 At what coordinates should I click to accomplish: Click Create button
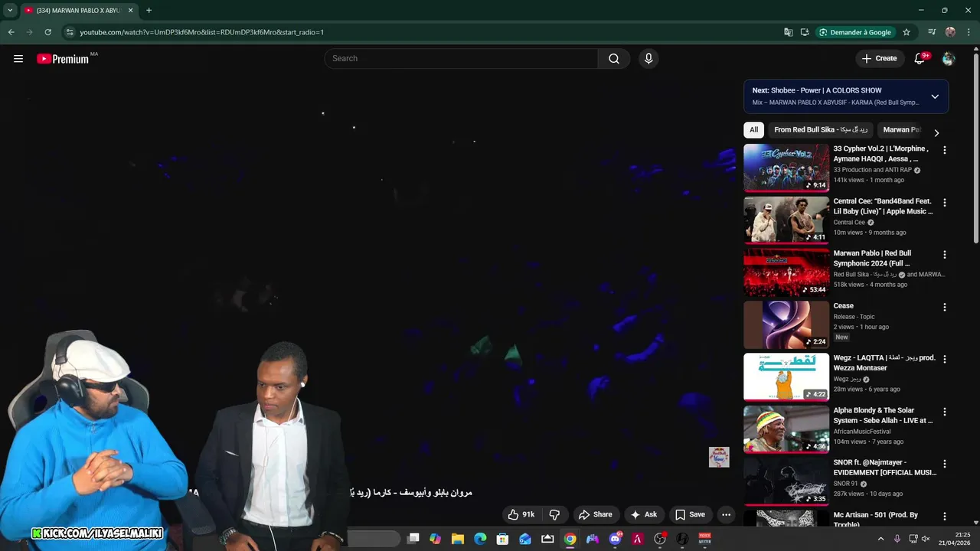point(879,59)
